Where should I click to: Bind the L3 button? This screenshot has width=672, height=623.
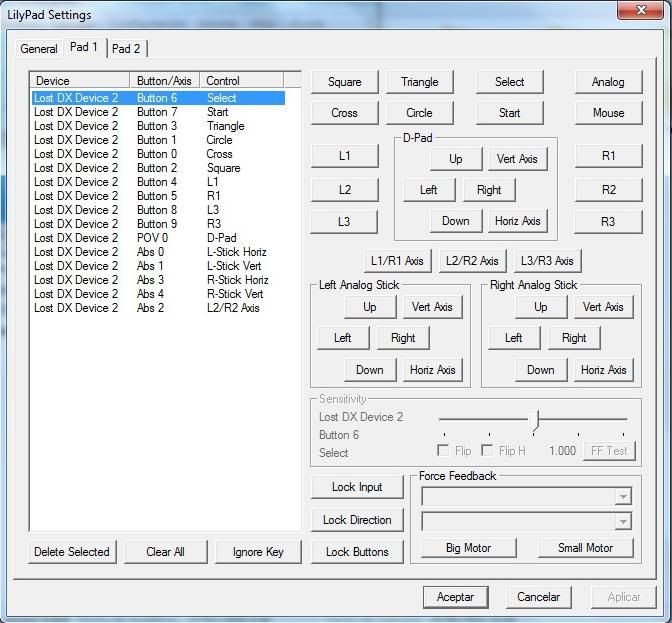[344, 222]
